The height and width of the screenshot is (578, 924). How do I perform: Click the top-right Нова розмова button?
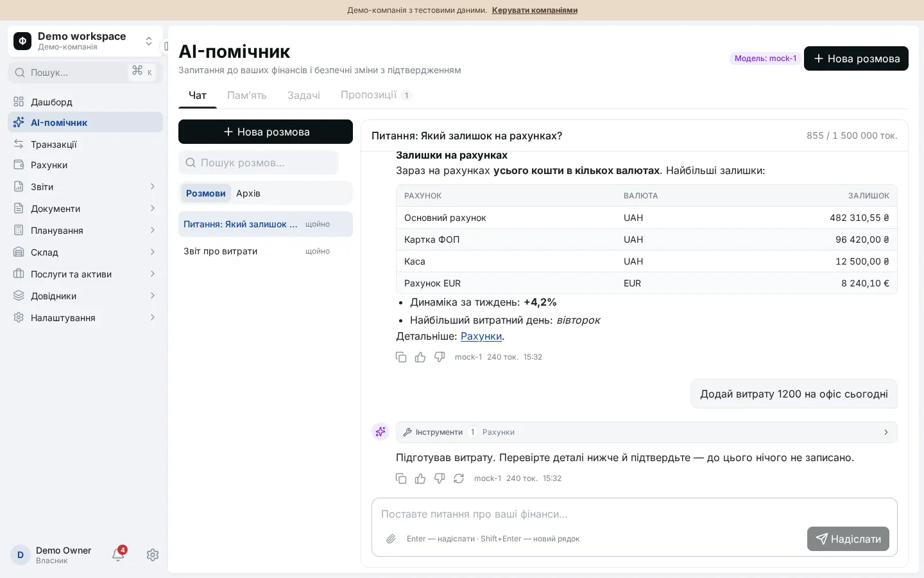[856, 58]
